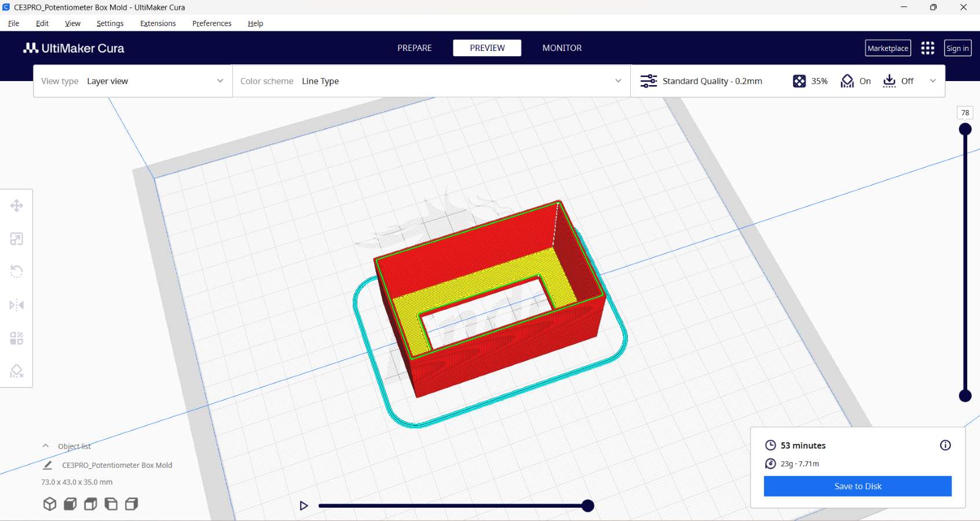Open the Preferences menu
This screenshot has height=521, width=980.
(x=211, y=23)
